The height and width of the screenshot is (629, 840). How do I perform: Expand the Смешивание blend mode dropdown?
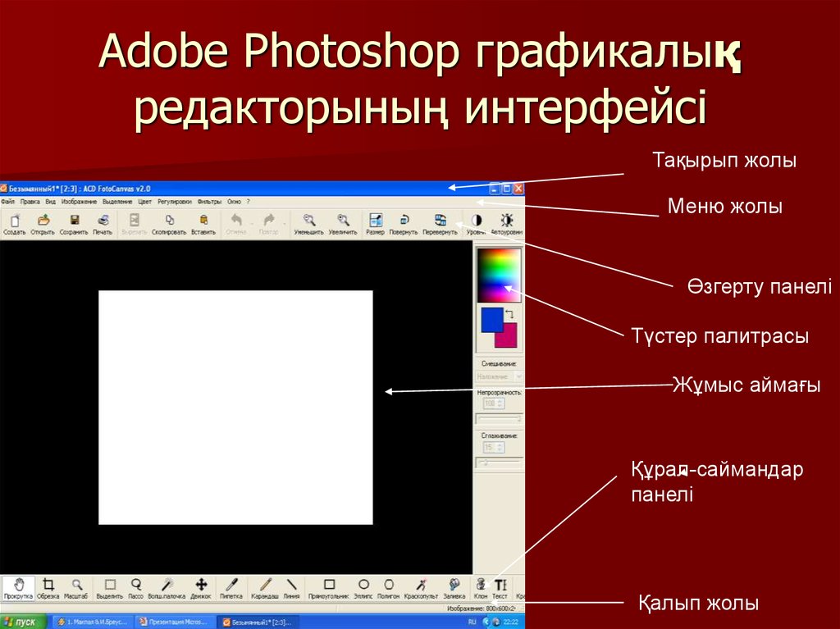(518, 376)
